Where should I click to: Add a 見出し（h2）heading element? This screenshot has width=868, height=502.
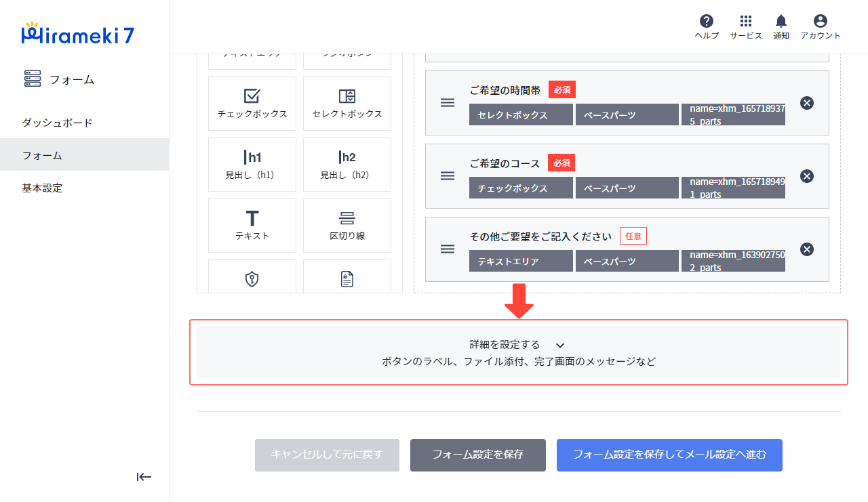[347, 164]
